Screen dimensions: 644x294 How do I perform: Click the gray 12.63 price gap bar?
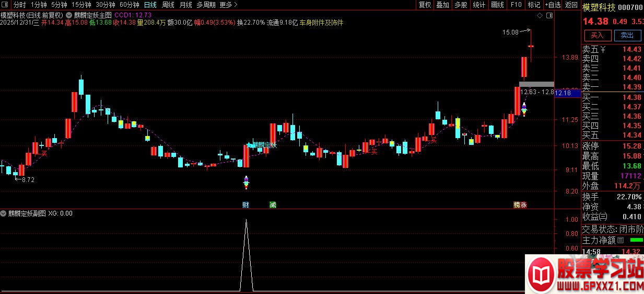(536, 84)
